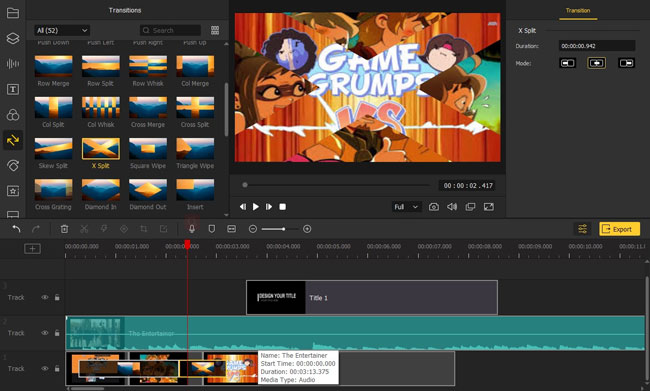Screen dimensions: 650x391
Task: Click the red playhead marker on ruler
Action: point(187,244)
